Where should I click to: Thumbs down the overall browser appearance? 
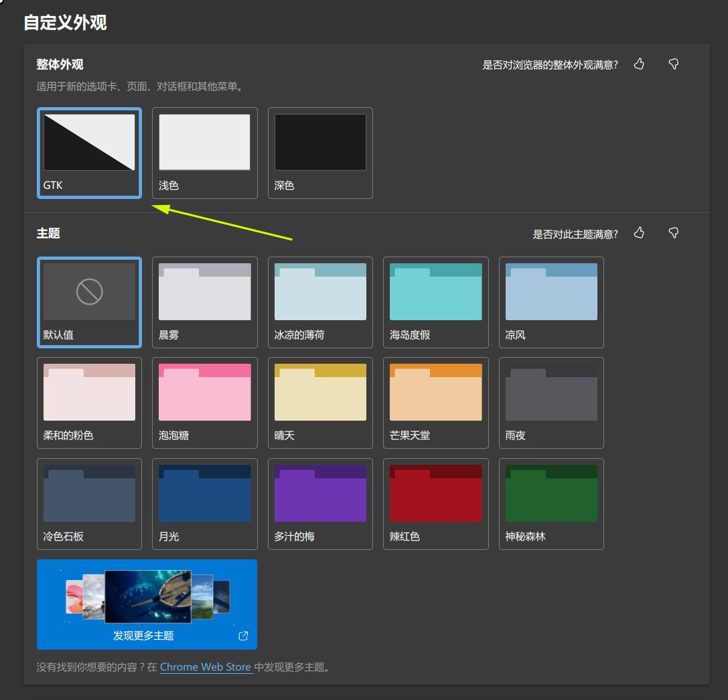click(674, 64)
